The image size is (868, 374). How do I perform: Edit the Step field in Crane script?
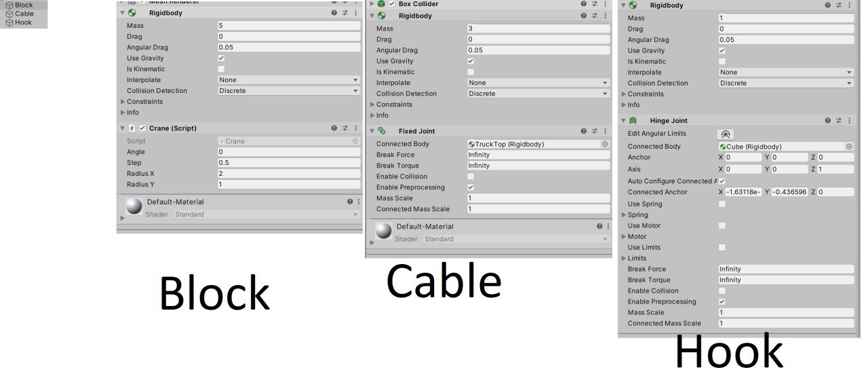(289, 163)
